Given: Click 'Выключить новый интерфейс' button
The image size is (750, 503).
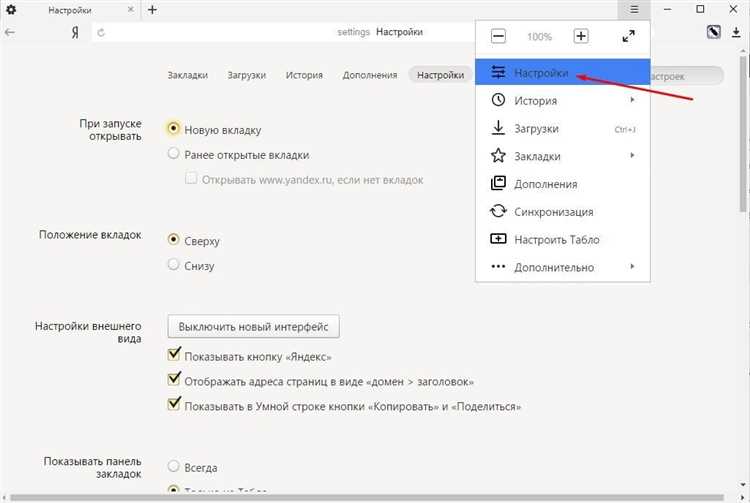Looking at the screenshot, I should point(254,326).
